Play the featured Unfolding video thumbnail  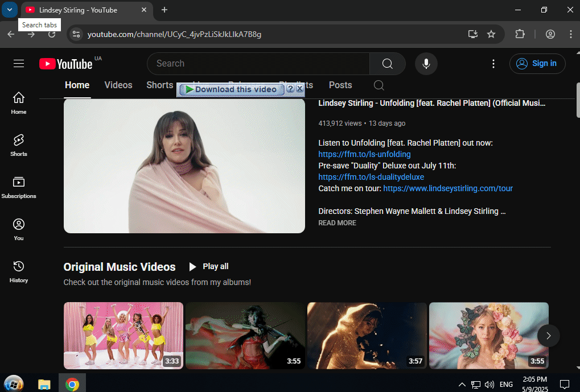click(x=184, y=166)
